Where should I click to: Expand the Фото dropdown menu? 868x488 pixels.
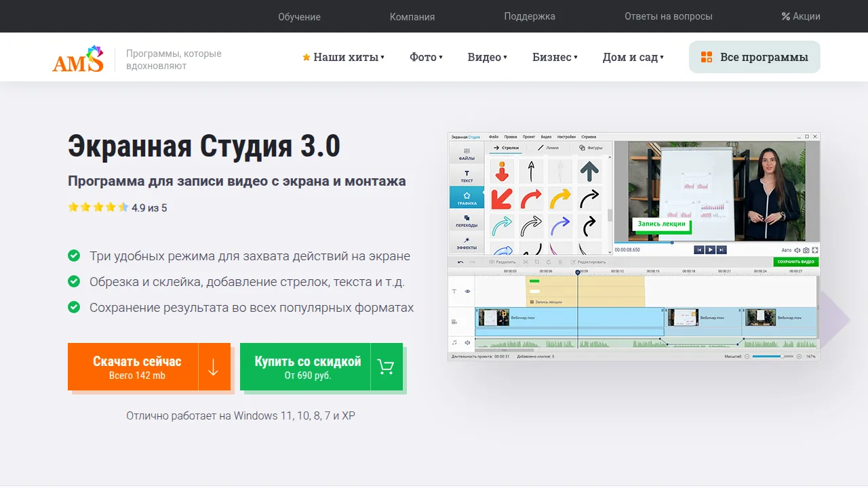point(426,58)
